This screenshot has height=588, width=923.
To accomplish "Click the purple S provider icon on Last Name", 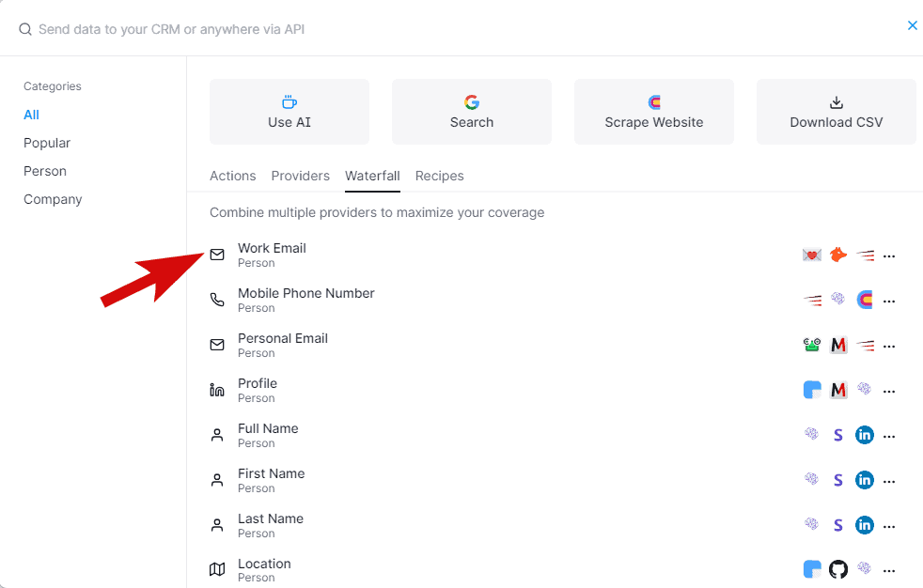I will [838, 525].
